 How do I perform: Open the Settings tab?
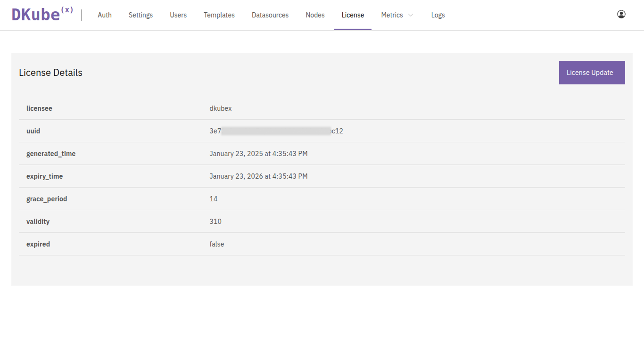pyautogui.click(x=140, y=15)
